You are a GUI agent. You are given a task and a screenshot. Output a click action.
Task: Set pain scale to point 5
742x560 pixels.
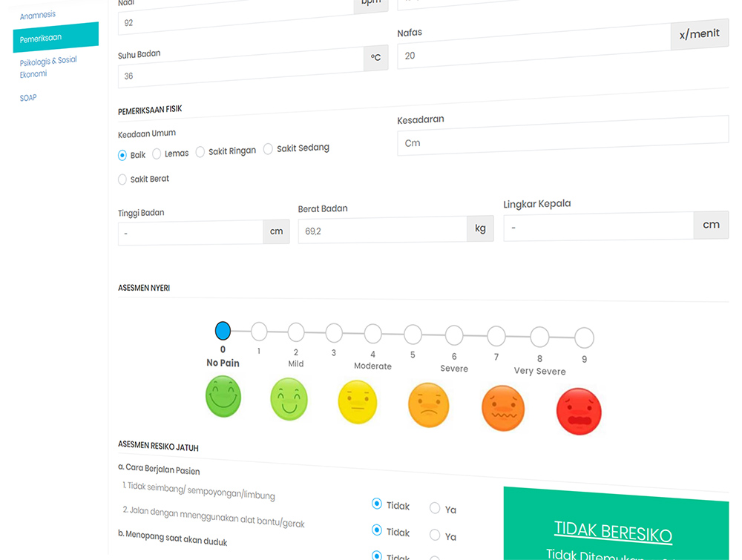413,334
